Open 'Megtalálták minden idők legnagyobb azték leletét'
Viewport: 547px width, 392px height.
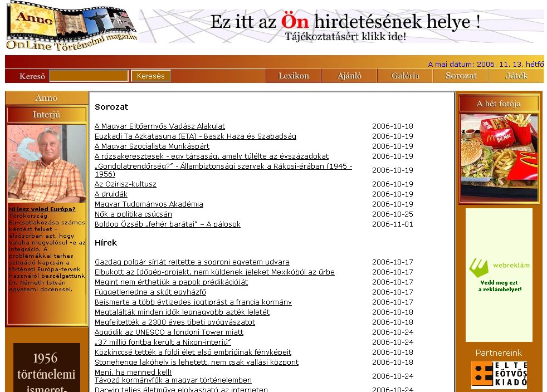182,313
